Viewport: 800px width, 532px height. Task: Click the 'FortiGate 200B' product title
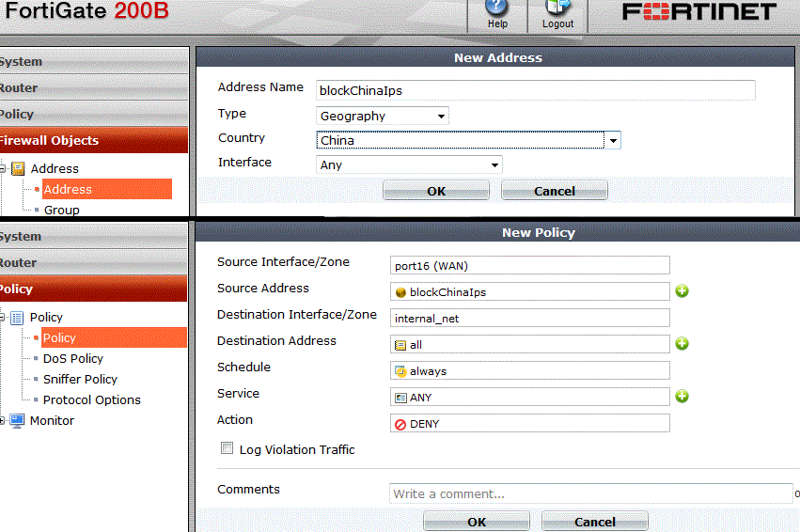click(86, 10)
